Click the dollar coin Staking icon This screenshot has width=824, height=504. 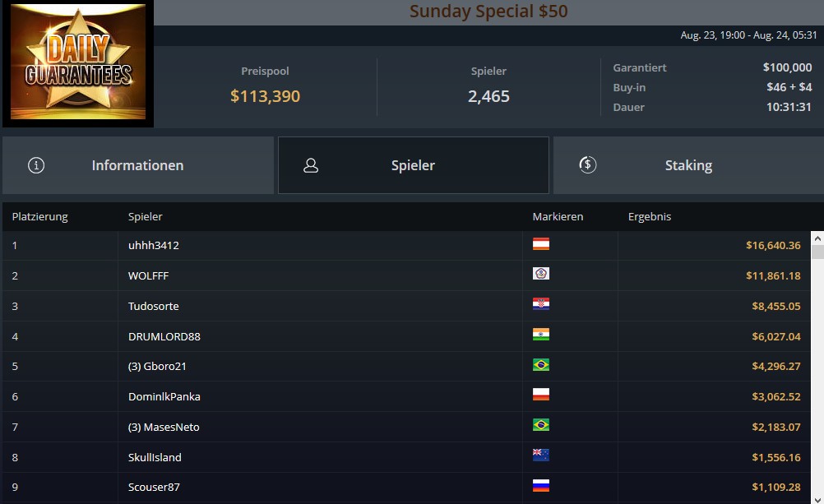point(587,165)
